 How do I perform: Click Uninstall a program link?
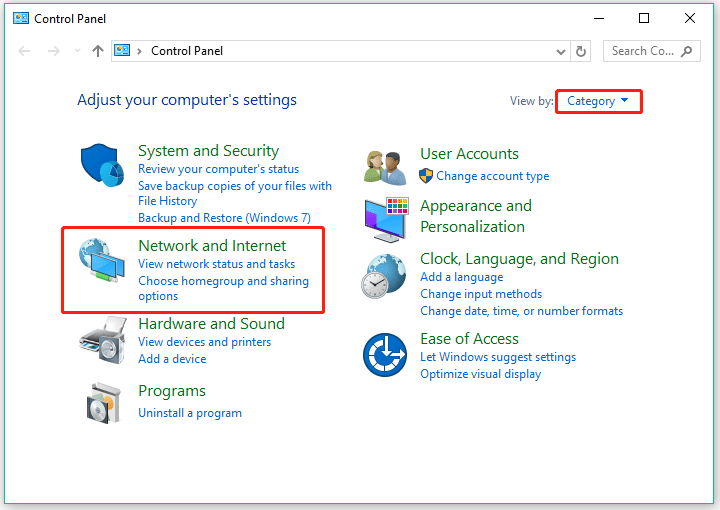(190, 413)
